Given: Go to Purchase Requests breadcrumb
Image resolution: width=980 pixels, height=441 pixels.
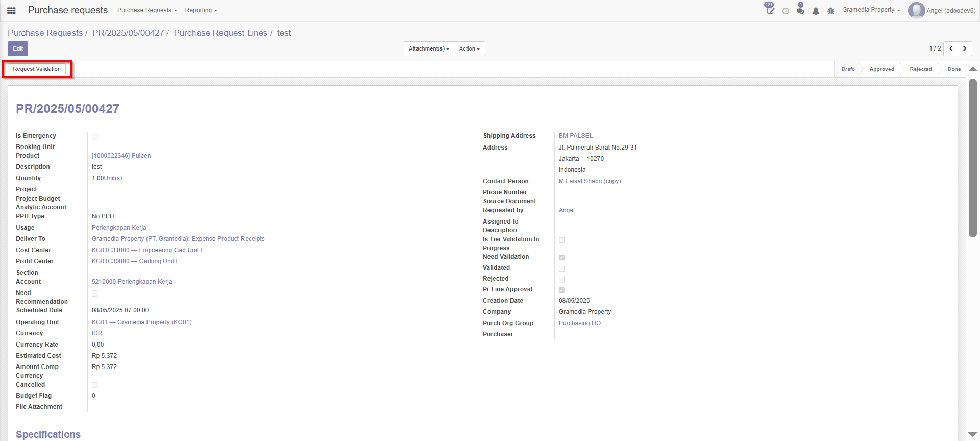Looking at the screenshot, I should click(45, 33).
